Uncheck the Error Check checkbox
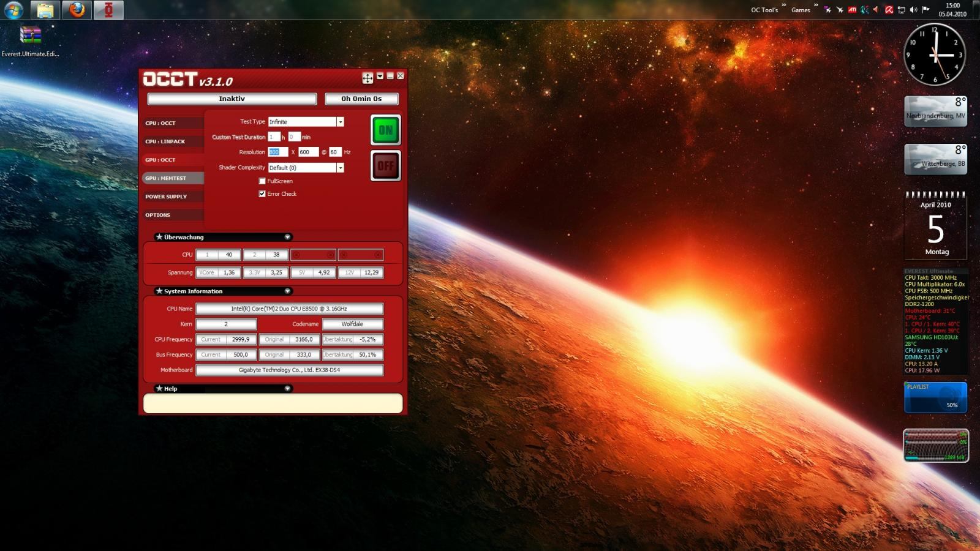980x551 pixels. (262, 194)
